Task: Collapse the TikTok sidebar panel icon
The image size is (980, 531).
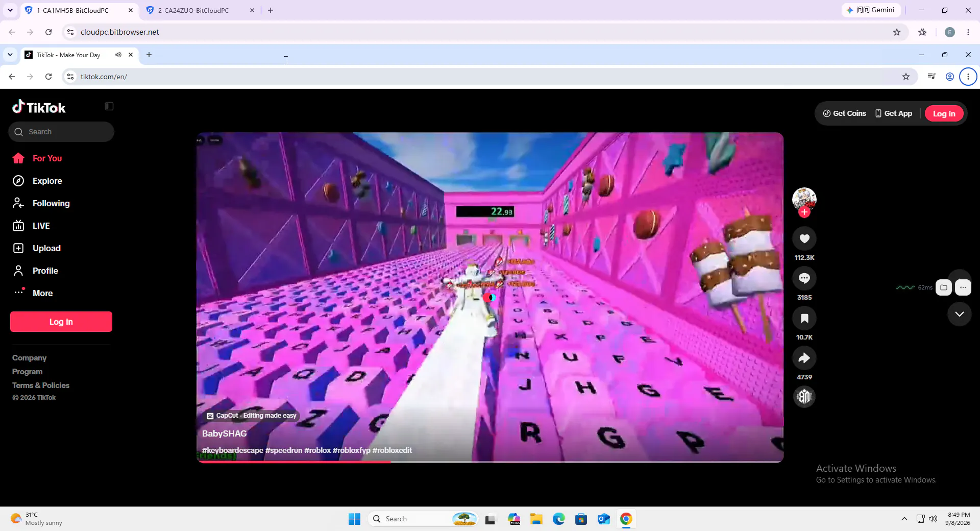Action: [109, 106]
